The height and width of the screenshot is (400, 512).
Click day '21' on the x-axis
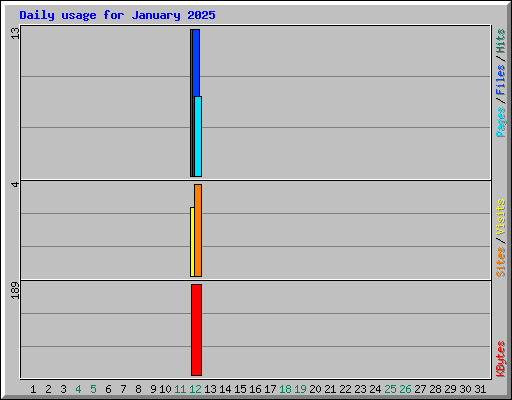pyautogui.click(x=330, y=389)
